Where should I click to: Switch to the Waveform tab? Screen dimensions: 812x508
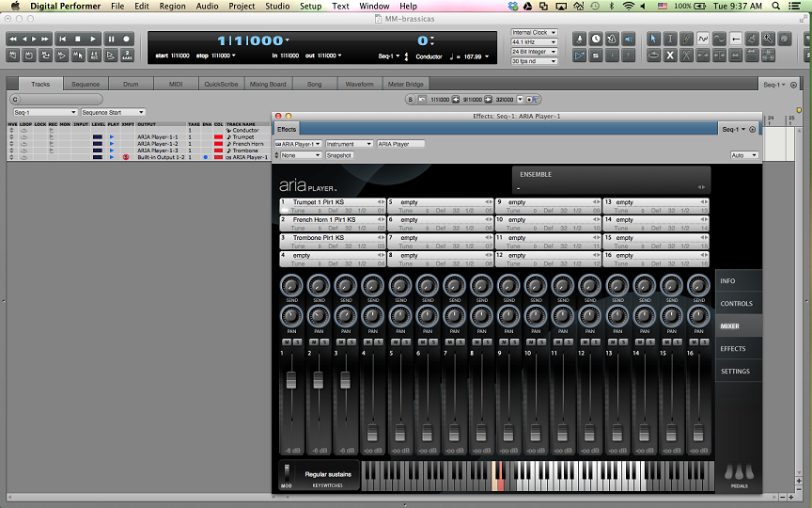tap(359, 84)
